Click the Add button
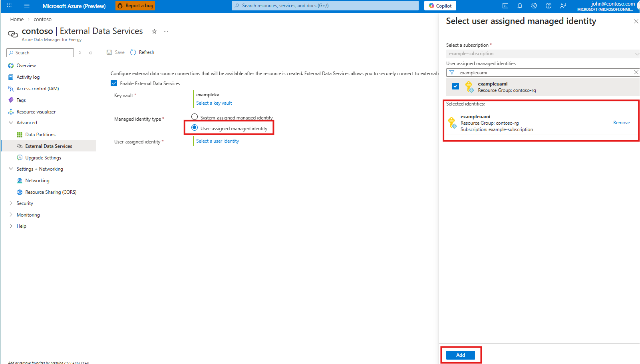 pos(461,355)
